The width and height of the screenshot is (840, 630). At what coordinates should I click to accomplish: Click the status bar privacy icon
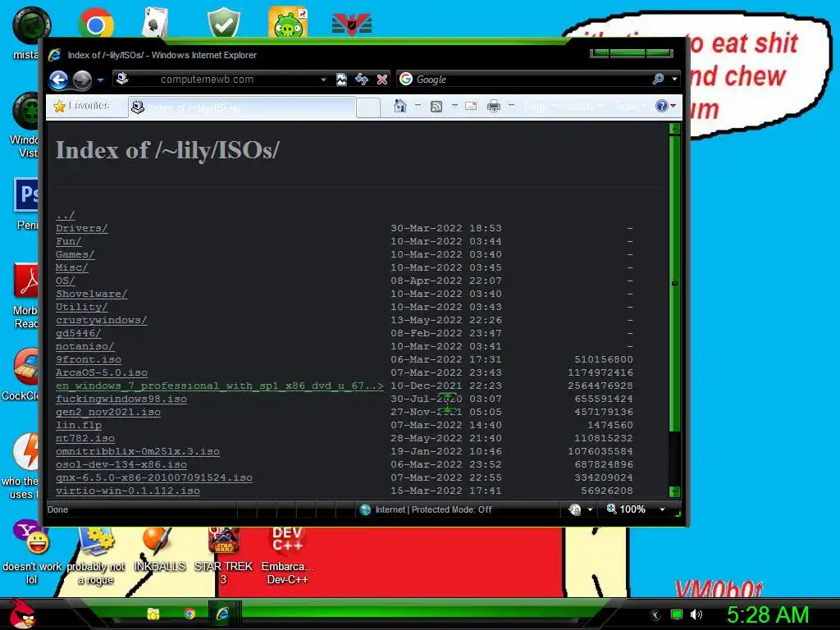tap(575, 509)
